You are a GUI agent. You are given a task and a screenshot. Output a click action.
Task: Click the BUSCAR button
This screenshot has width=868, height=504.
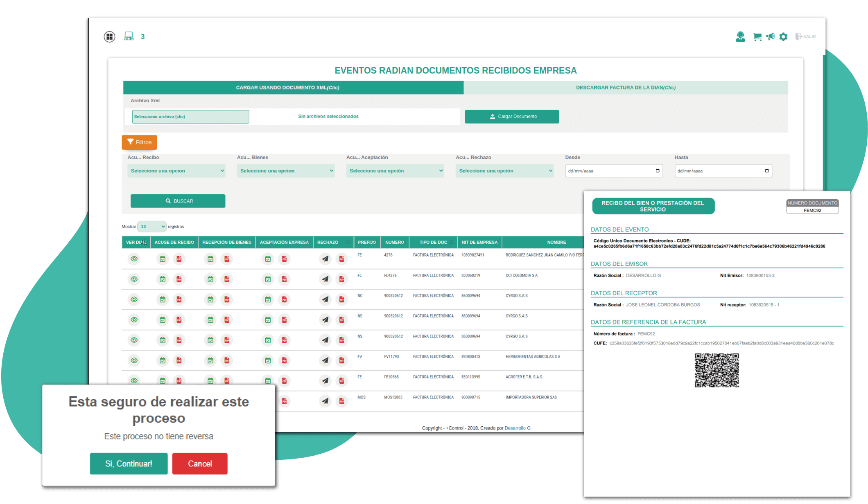click(178, 201)
